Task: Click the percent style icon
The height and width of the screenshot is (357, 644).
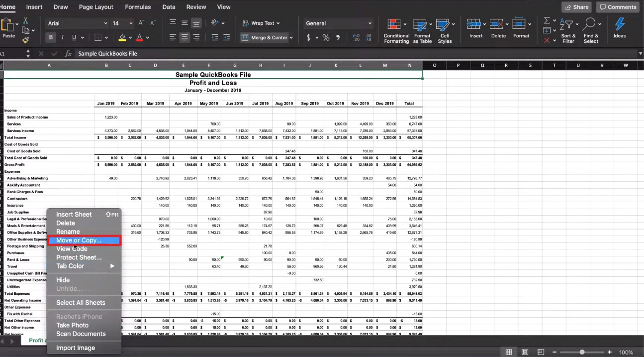Action: [326, 37]
